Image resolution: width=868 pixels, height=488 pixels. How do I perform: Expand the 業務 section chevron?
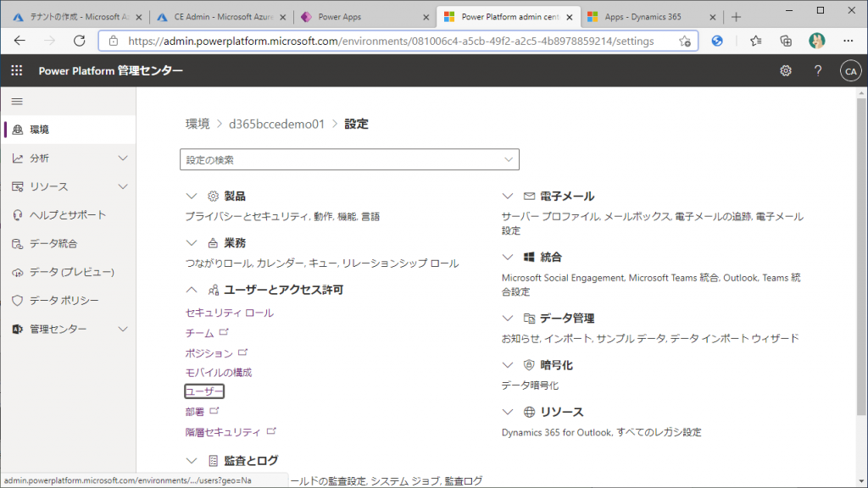(192, 243)
